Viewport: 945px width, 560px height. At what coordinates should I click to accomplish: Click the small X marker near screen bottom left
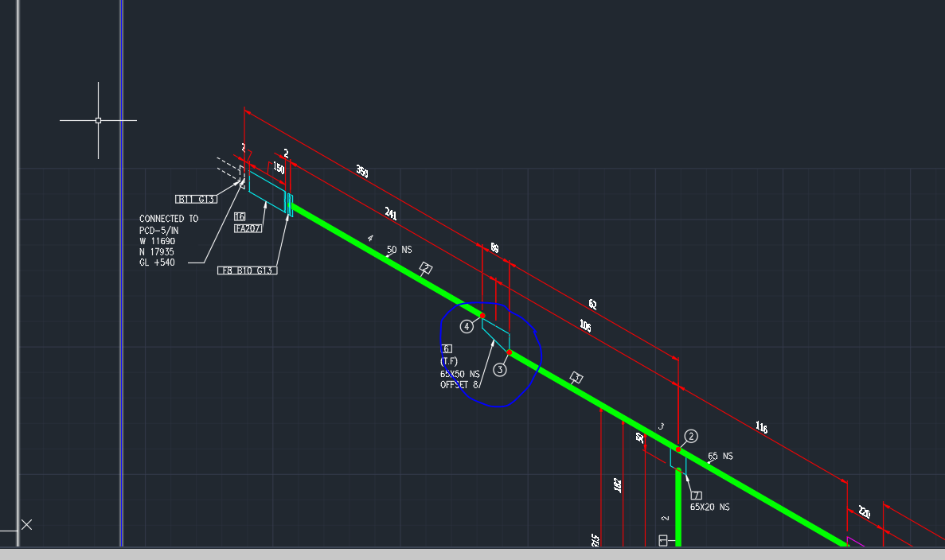click(x=26, y=524)
